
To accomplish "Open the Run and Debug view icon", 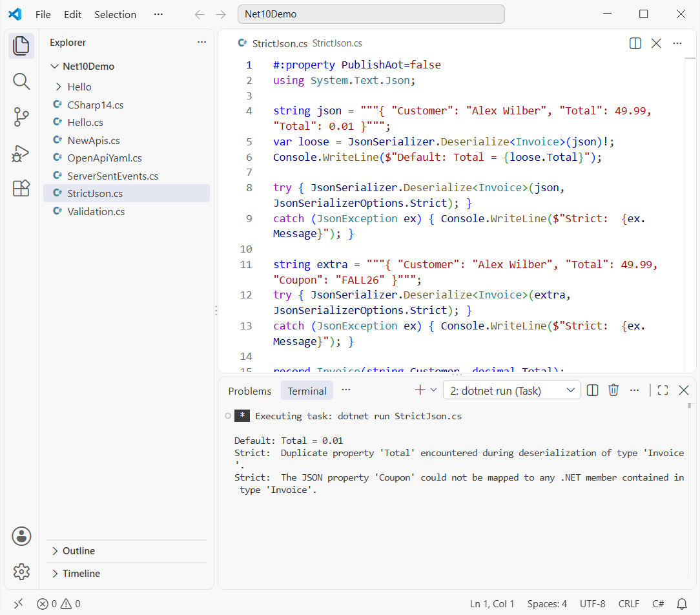I will (21, 153).
